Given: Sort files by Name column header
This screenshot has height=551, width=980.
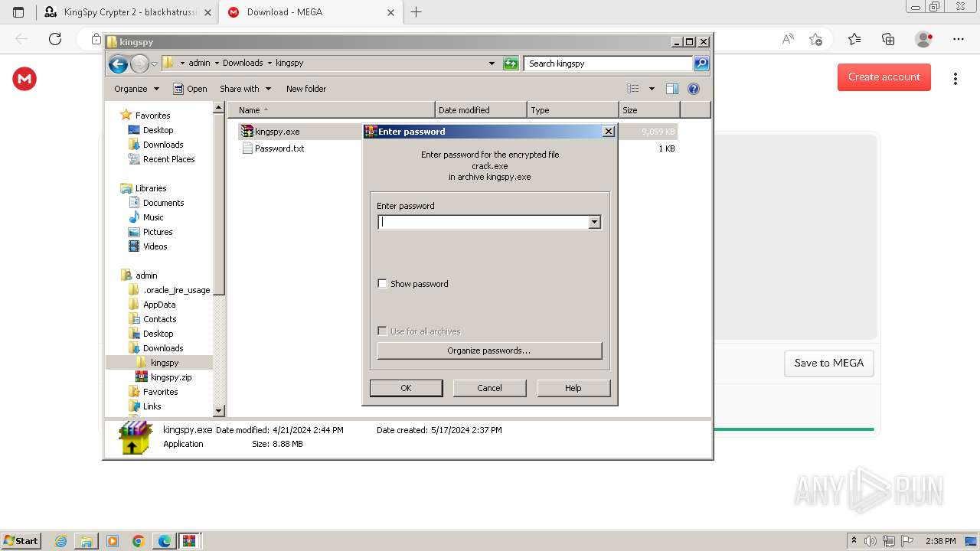Looking at the screenshot, I should coord(331,110).
